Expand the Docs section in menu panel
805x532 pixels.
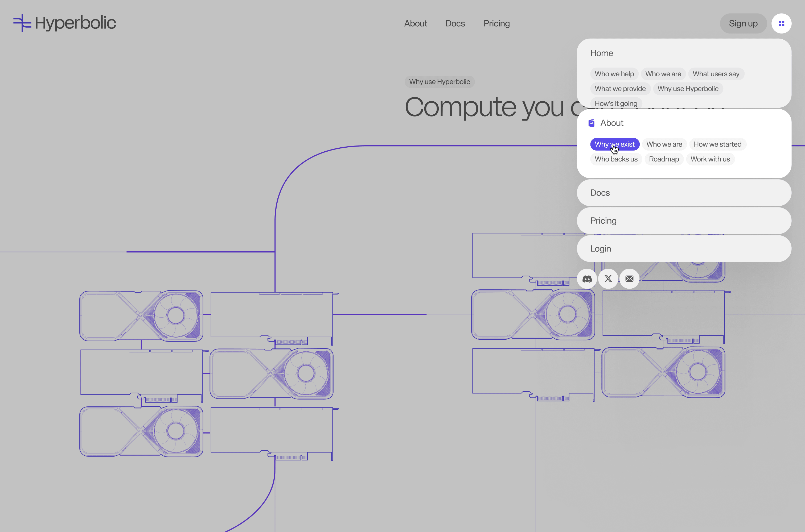tap(600, 193)
